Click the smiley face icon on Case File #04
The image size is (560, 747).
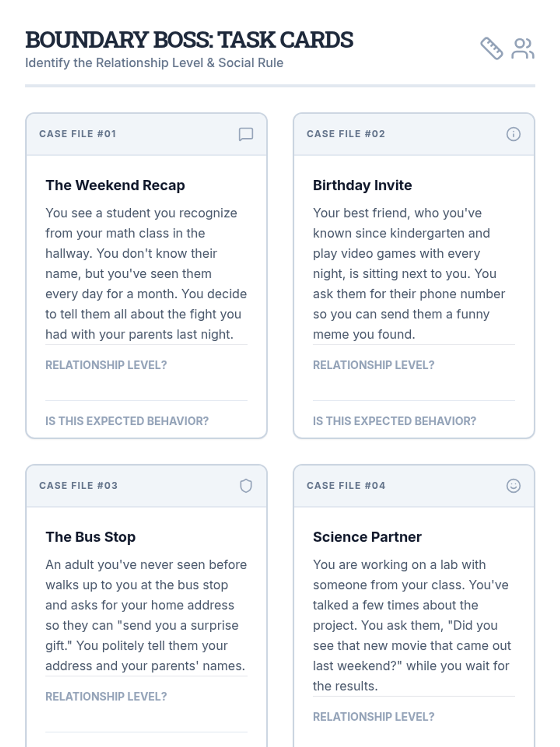pos(513,486)
